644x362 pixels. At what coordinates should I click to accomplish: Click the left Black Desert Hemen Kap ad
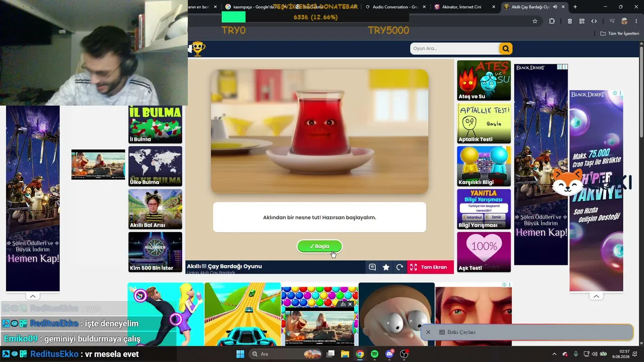(x=33, y=198)
